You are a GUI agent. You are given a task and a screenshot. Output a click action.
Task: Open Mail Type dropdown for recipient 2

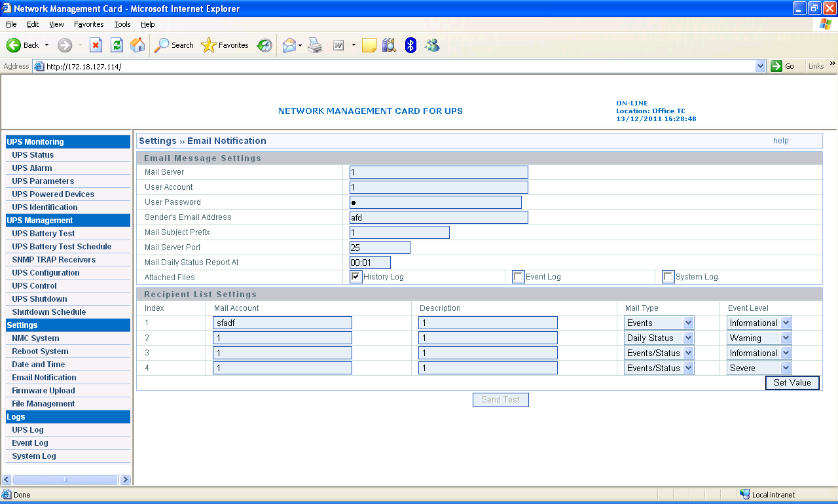point(688,338)
